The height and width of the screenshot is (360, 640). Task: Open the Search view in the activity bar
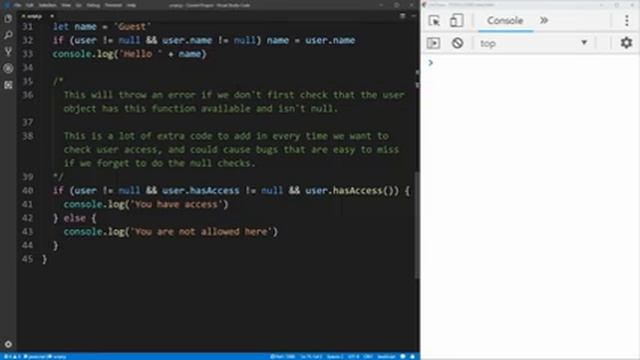(x=8, y=35)
